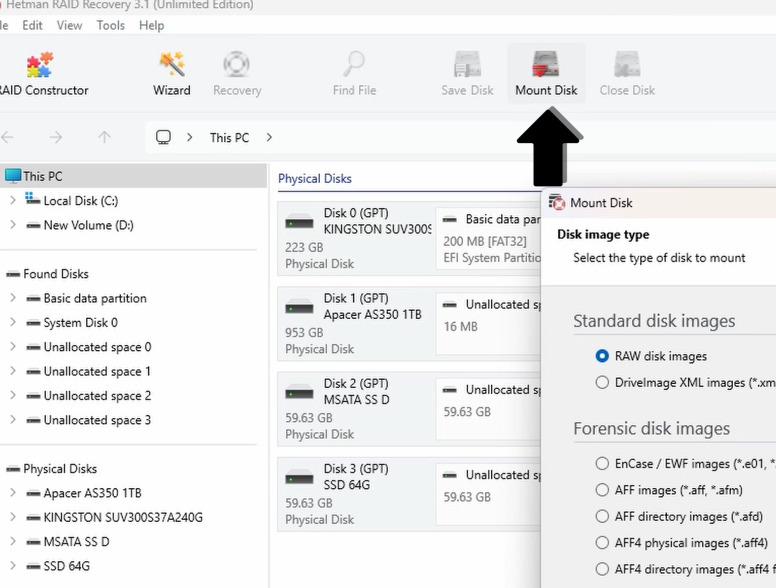This screenshot has width=776, height=588.
Task: Select KINGSTON SUV300S37A240G in tree
Action: [x=123, y=517]
